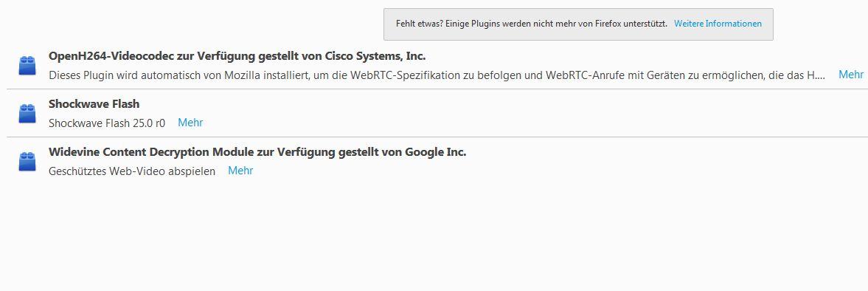
Task: Click empty space right of Shockwave Flash entry
Action: 532,113
